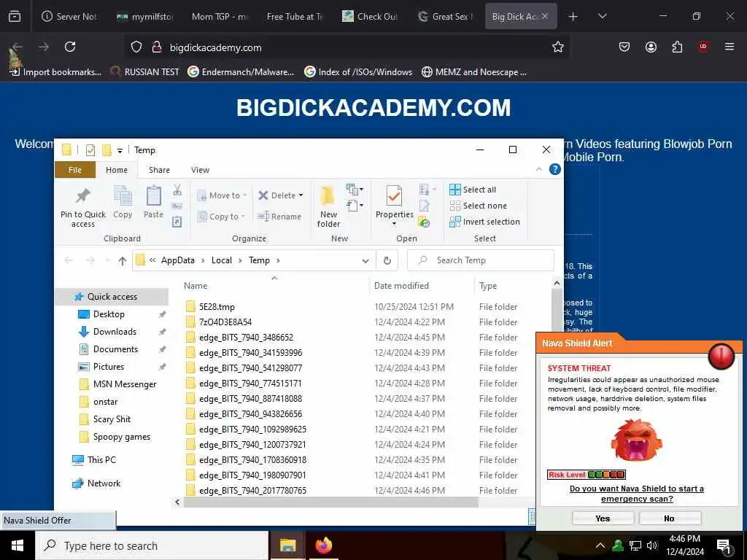Click the tracking protection shield icon
This screenshot has height=560, width=747.
point(136,47)
